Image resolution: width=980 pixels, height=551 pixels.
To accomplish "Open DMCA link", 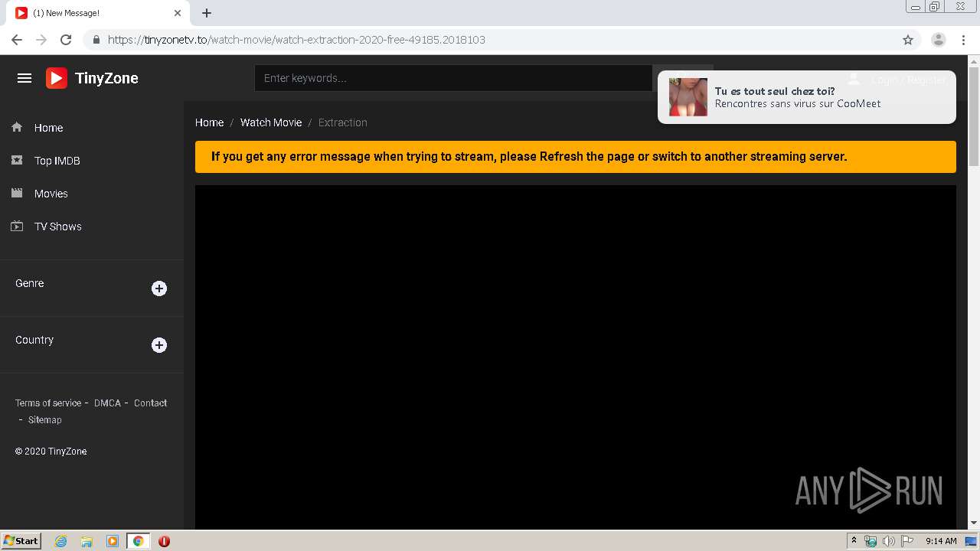I will point(107,403).
